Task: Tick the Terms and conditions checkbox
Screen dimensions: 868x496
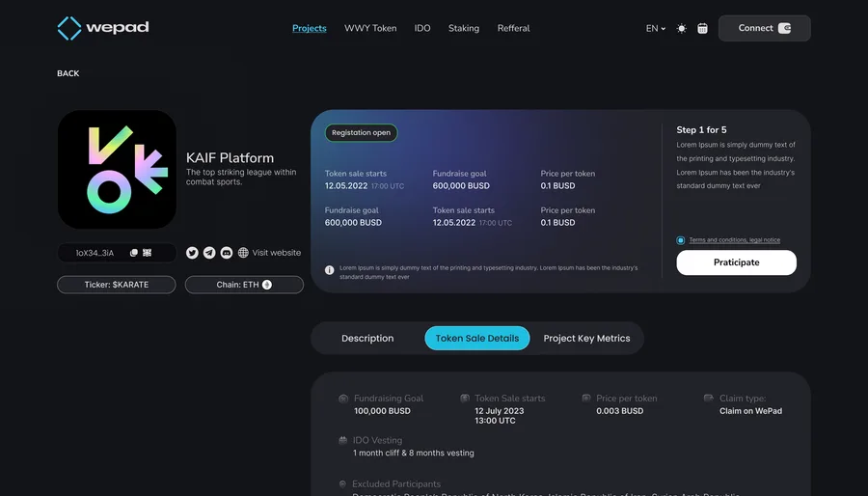Action: click(680, 240)
